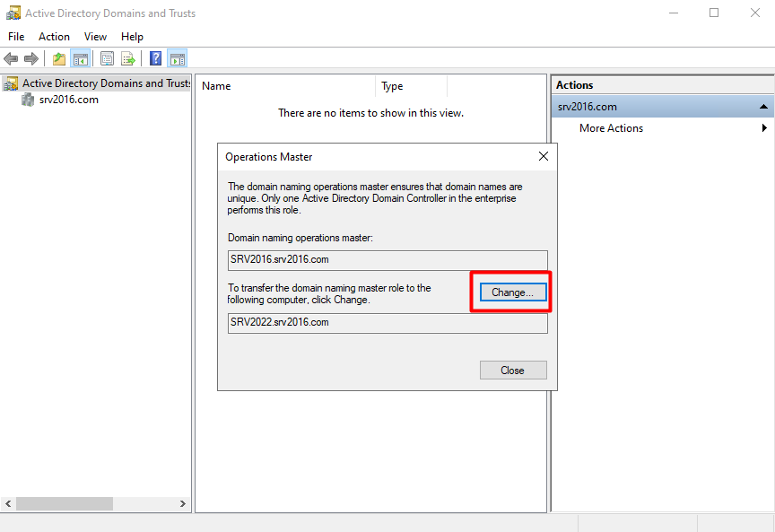Click the Properties toolbar icon

tap(107, 59)
